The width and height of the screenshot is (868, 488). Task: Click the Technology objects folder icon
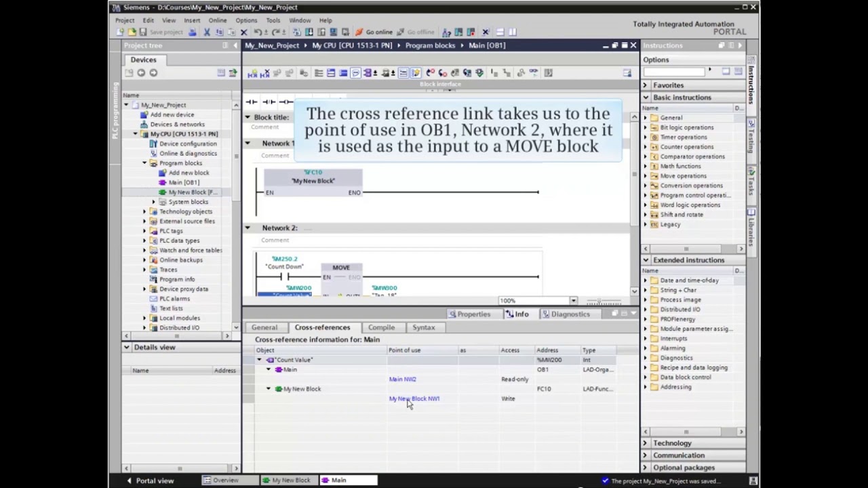click(x=153, y=211)
